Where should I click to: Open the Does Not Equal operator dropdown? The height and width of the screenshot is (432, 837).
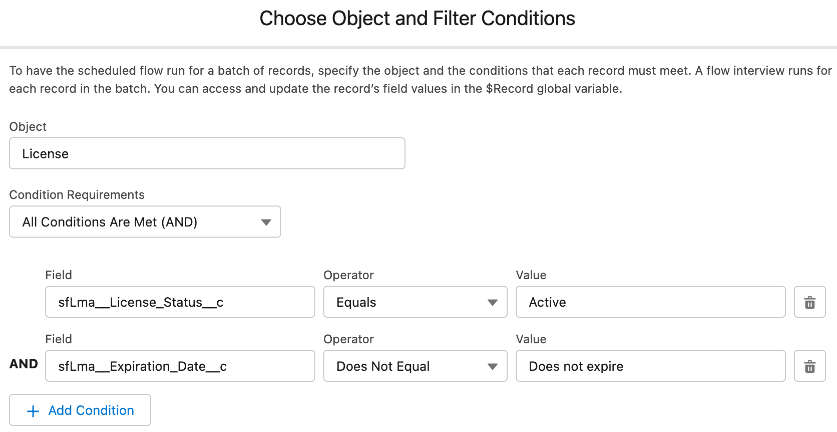415,366
